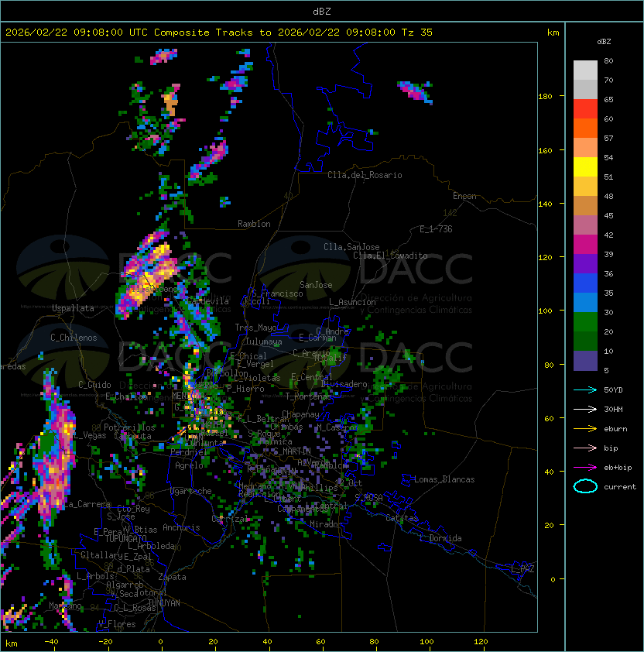Click the 'Clla.El_Cavadito' map label
The image size is (644, 652).
tap(390, 256)
